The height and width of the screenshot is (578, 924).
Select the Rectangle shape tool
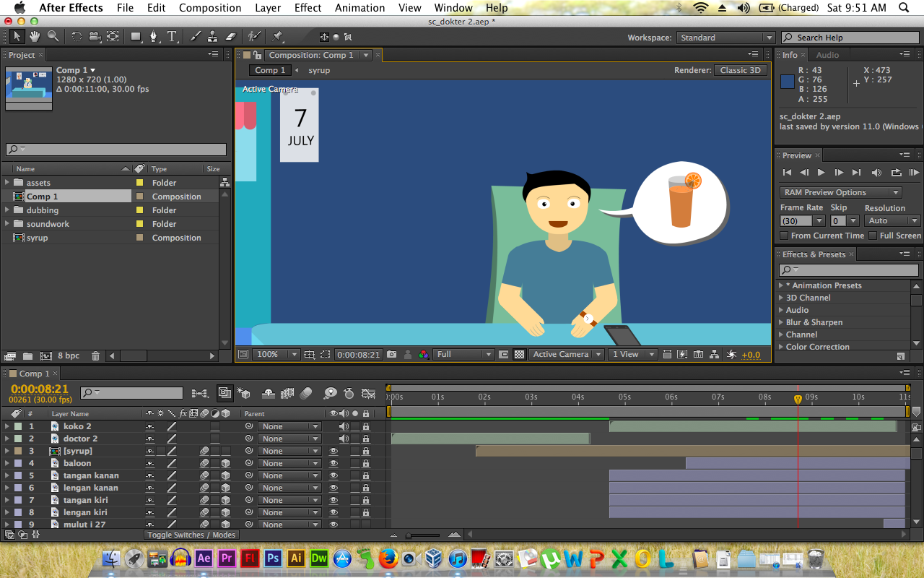pyautogui.click(x=136, y=36)
